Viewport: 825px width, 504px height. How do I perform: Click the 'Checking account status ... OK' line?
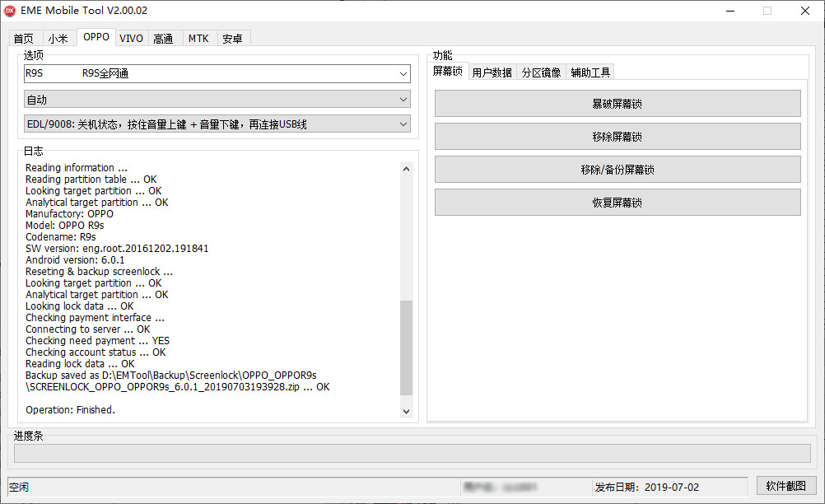[x=96, y=352]
